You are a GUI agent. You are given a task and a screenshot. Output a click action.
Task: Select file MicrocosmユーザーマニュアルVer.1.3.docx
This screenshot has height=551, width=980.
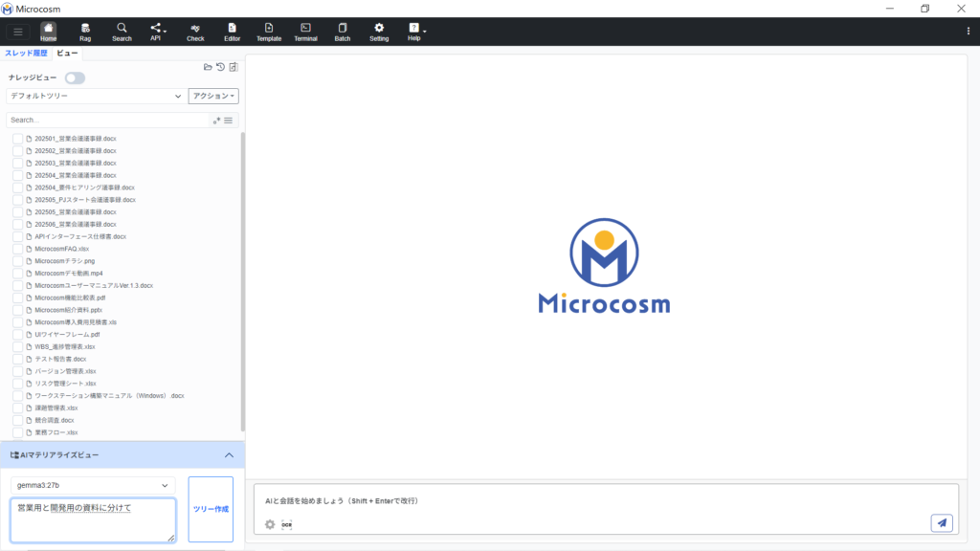click(94, 285)
